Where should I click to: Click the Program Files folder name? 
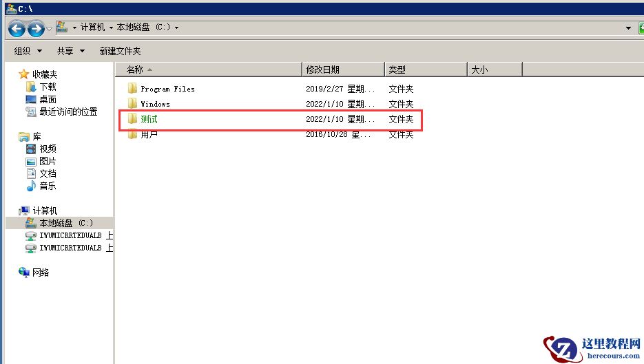pos(167,89)
